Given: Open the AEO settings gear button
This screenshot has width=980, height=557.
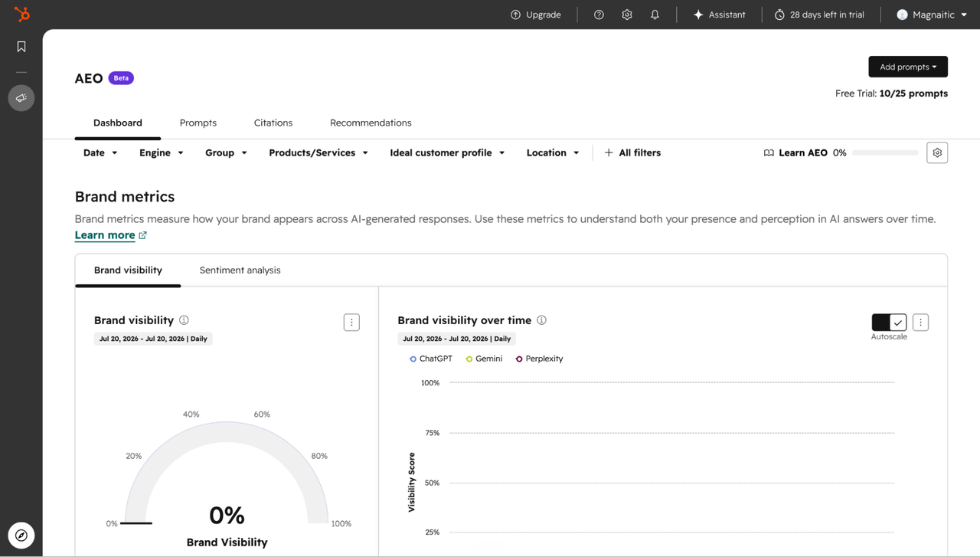Looking at the screenshot, I should (937, 152).
